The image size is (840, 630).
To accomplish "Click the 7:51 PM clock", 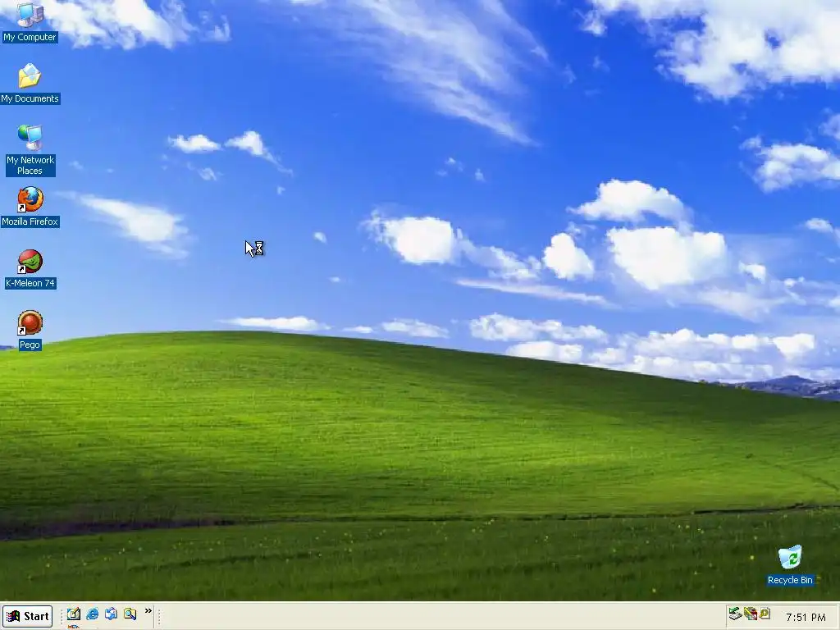I will pos(806,617).
